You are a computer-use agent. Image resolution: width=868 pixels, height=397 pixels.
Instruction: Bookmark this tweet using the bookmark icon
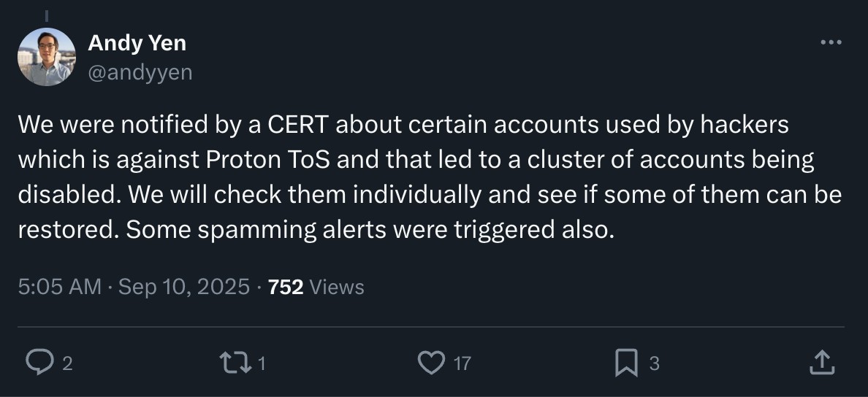(x=625, y=362)
